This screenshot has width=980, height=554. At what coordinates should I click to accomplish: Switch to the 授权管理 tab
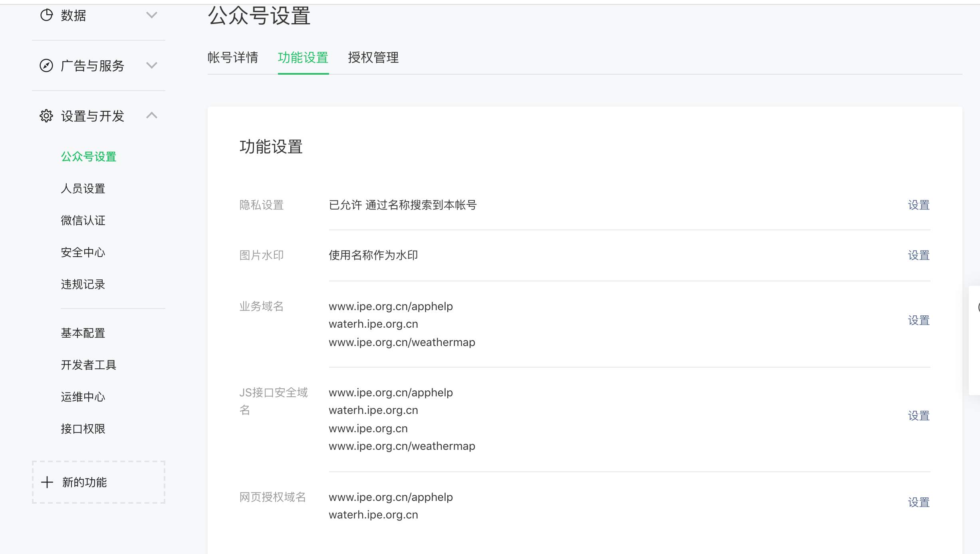coord(373,57)
